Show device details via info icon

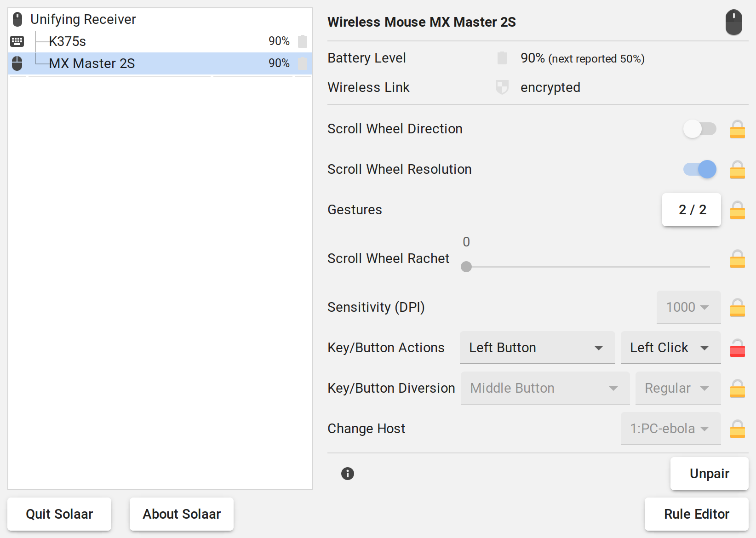pos(348,474)
